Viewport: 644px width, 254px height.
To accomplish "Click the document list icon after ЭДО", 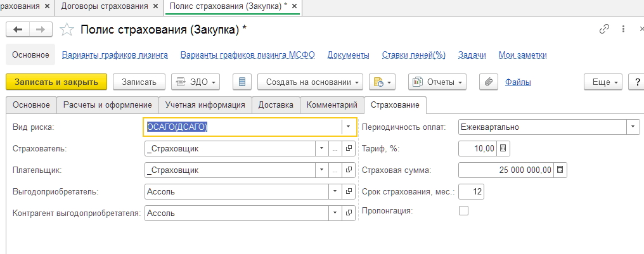I will pyautogui.click(x=242, y=82).
